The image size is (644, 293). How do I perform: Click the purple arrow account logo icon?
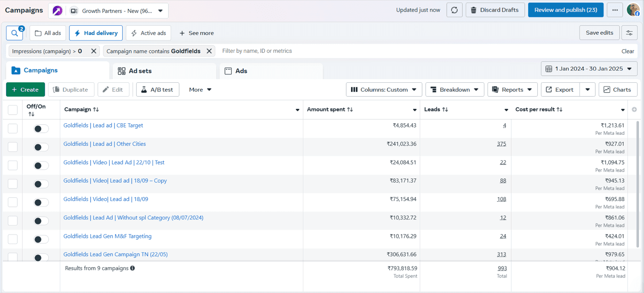coord(57,11)
